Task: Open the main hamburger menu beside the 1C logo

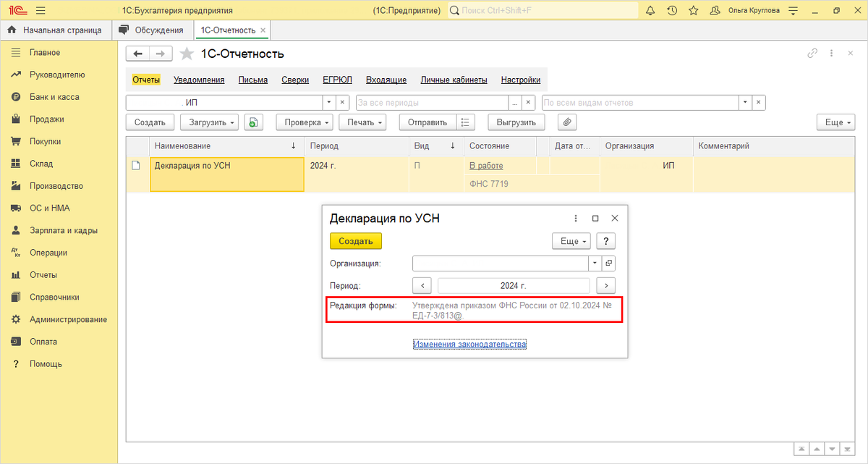Action: coord(40,11)
